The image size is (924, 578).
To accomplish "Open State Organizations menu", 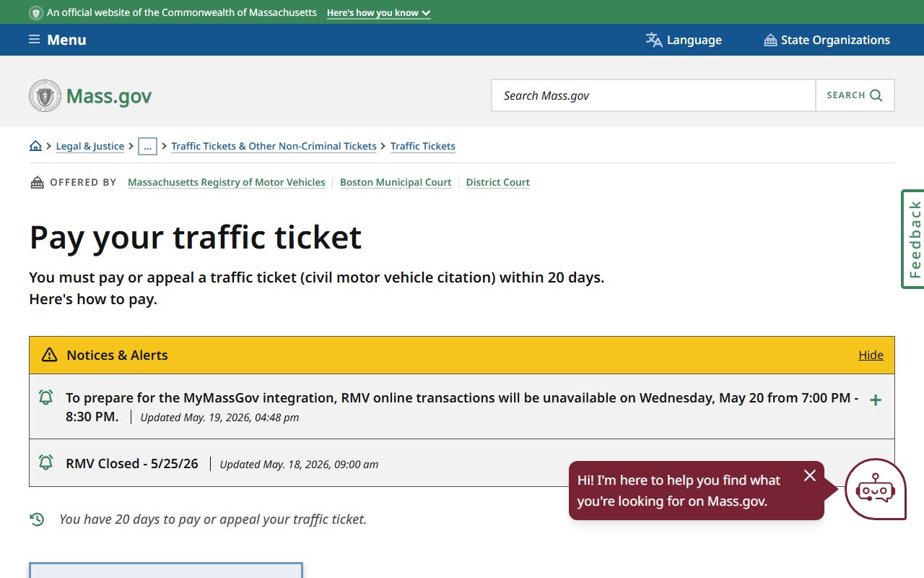I will click(827, 40).
